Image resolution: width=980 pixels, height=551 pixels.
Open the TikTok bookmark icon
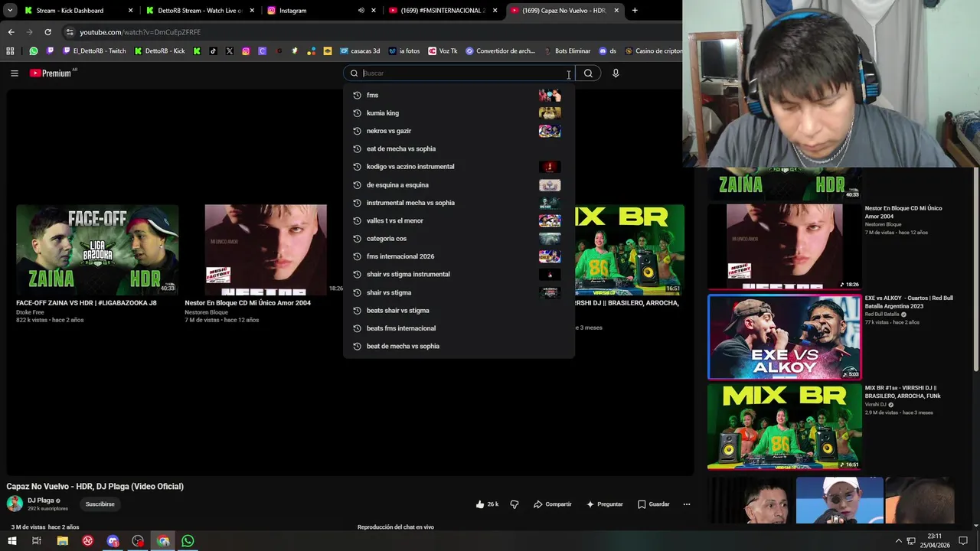click(x=213, y=51)
